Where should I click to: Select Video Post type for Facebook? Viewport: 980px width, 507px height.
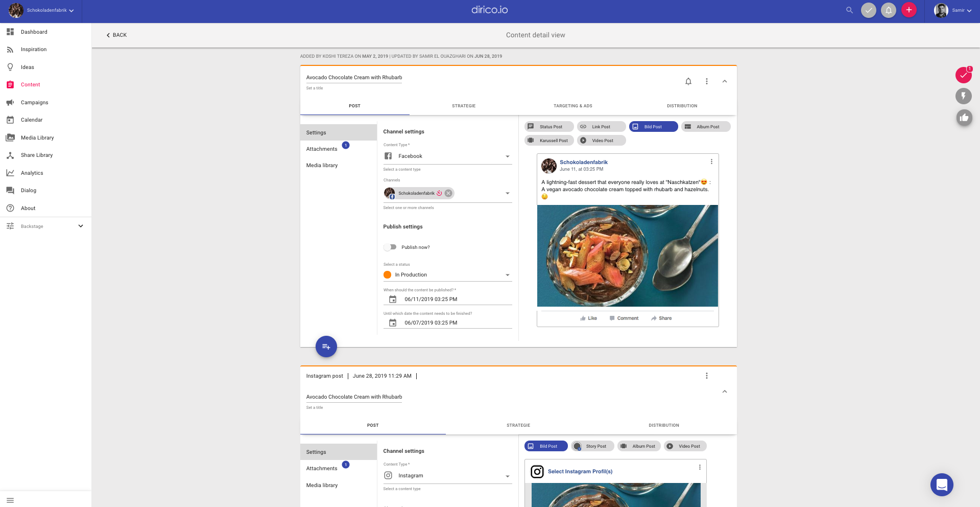click(x=601, y=141)
